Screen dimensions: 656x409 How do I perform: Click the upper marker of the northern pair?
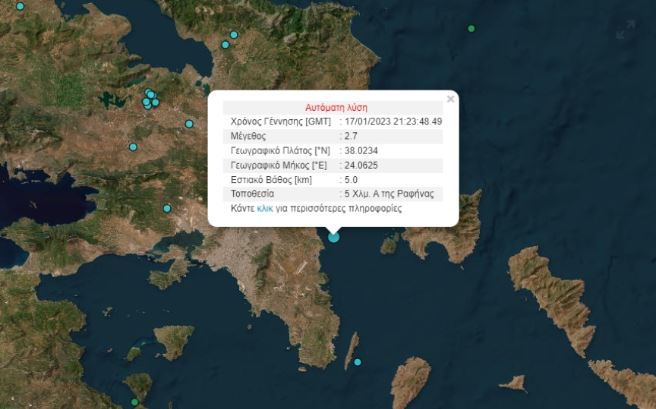click(x=235, y=36)
